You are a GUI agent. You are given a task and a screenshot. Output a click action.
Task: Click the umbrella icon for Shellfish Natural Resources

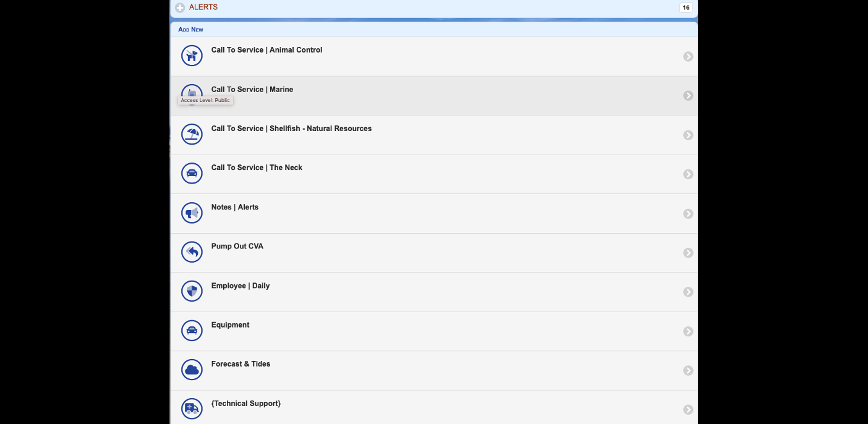[x=192, y=134]
